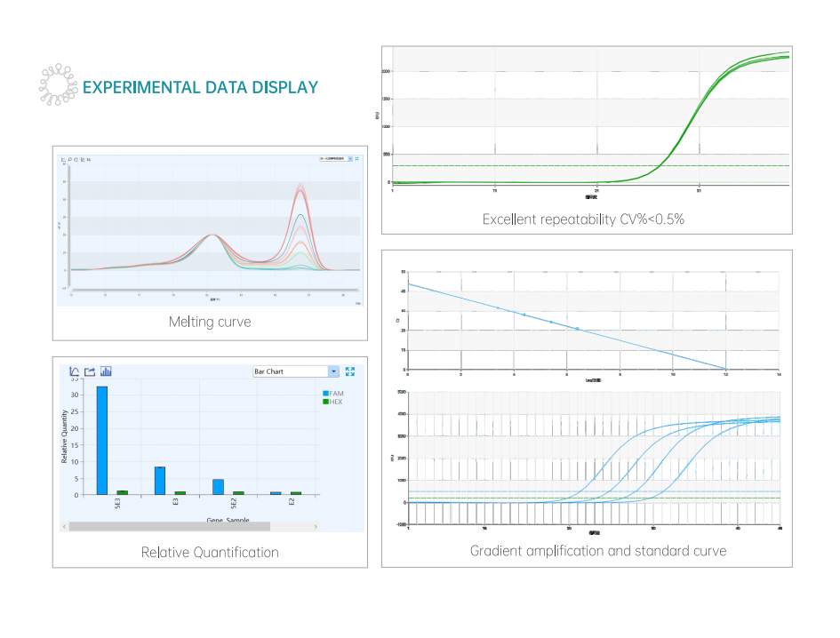The height and width of the screenshot is (638, 840).
Task: Expand the Relative Quantification chart to full screen
Action: click(x=350, y=371)
